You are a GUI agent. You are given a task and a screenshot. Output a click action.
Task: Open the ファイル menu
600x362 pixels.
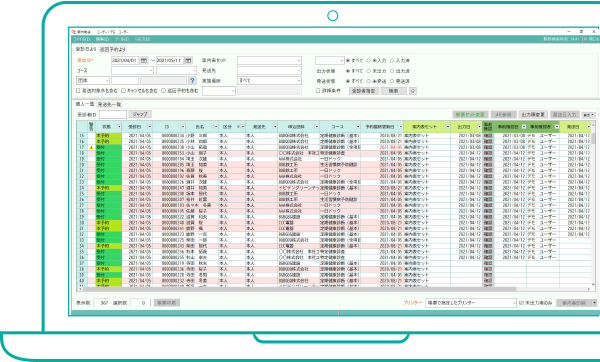(x=82, y=39)
